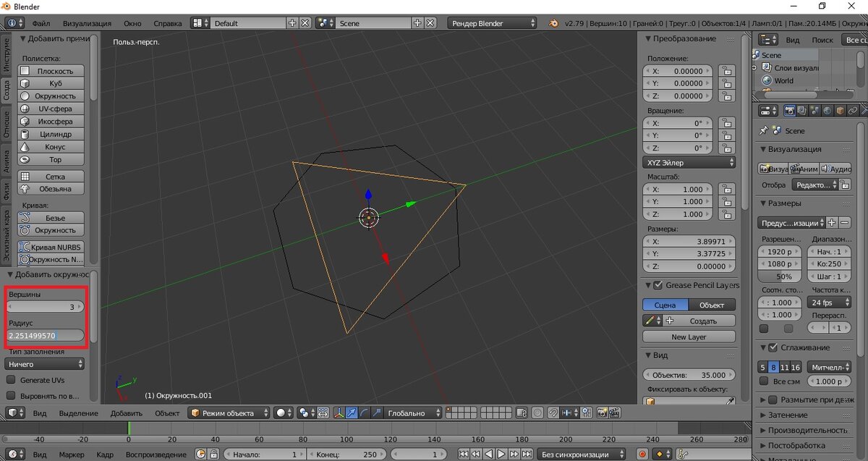Toggle the Location X lock icon
Image resolution: width=868 pixels, height=461 pixels.
coord(726,72)
